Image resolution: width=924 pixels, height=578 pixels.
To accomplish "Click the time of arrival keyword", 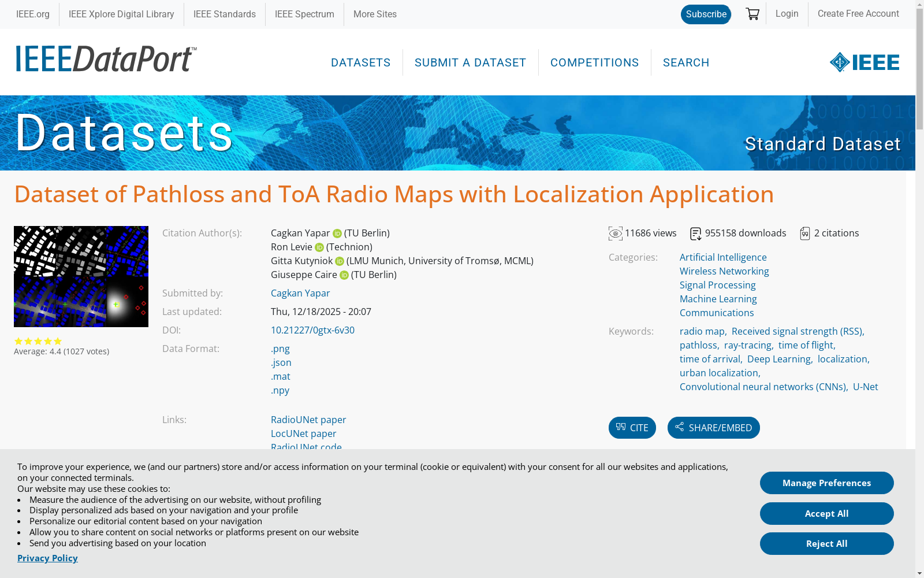I will [x=710, y=359].
